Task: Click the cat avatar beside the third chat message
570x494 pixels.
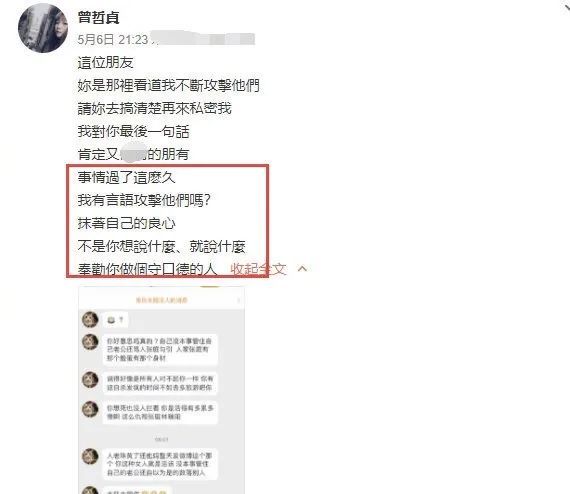Action: 90,379
